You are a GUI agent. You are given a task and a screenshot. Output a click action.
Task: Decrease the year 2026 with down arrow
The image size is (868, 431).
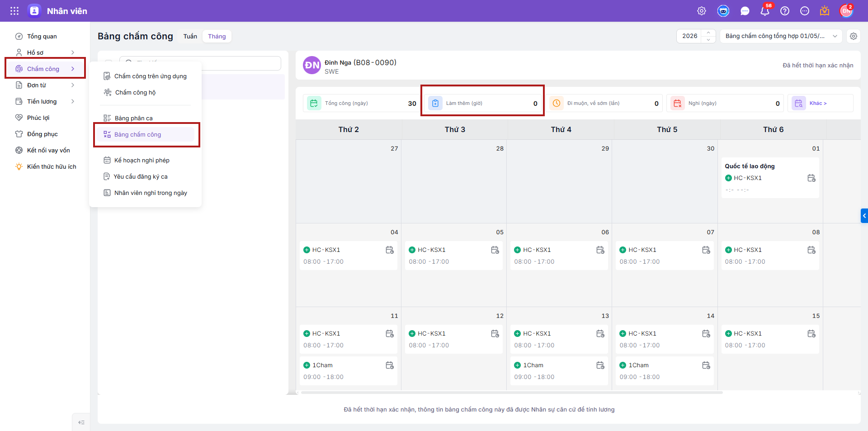[x=708, y=40]
